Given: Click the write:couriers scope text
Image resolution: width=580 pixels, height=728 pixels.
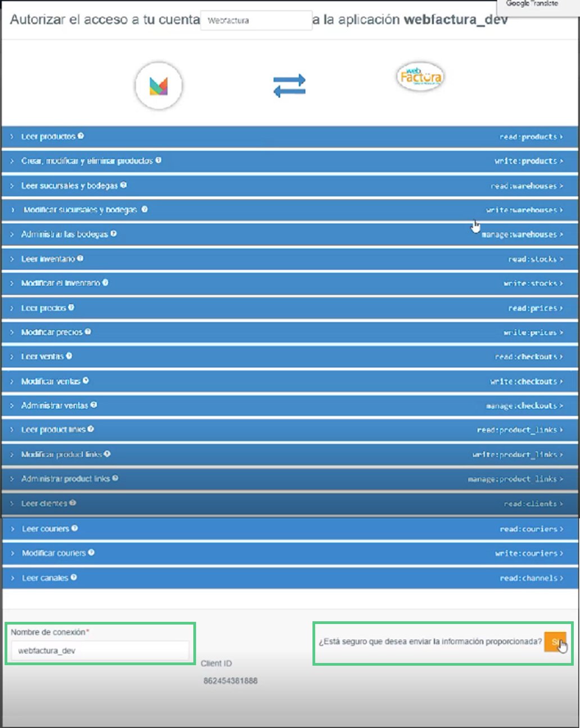Looking at the screenshot, I should coord(526,553).
